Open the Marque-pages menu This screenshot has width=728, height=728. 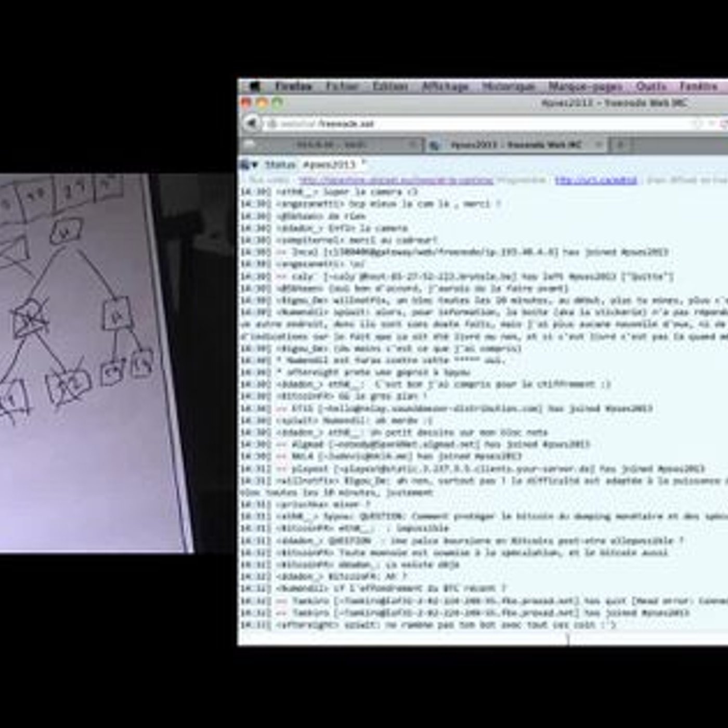(586, 86)
